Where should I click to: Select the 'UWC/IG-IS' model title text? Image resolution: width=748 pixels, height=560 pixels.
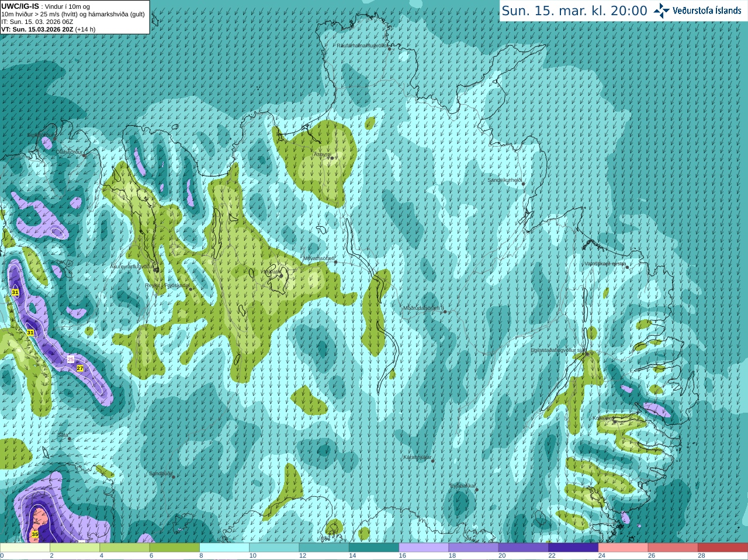click(20, 6)
